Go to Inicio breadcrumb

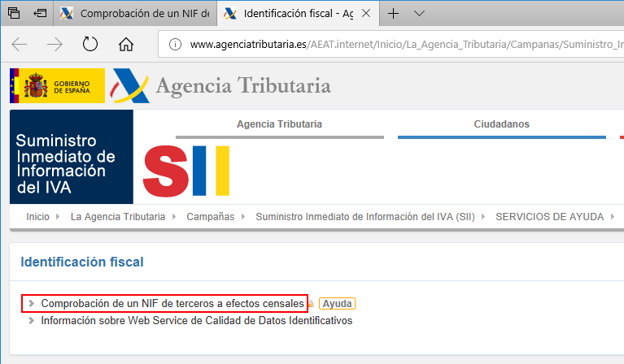coord(37,217)
